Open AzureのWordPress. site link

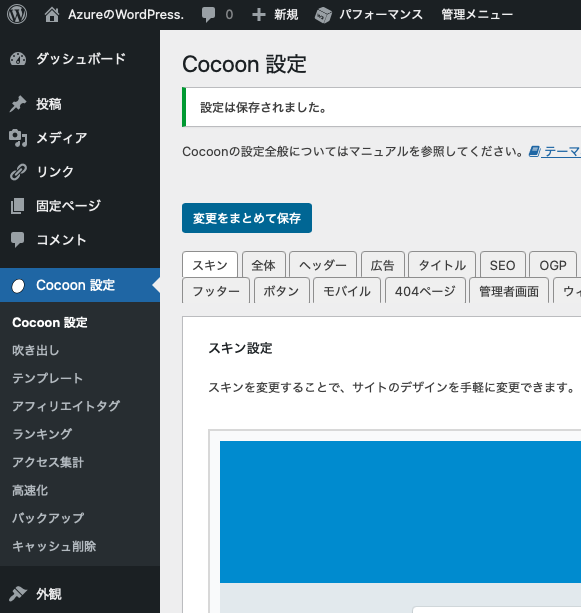[126, 15]
